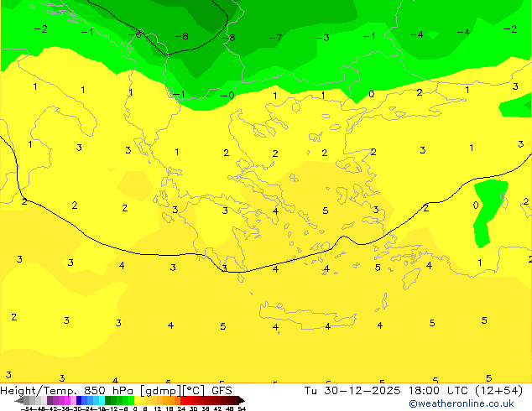Click the -54 label under the legend
This screenshot has height=411, width=532.
[27, 409]
